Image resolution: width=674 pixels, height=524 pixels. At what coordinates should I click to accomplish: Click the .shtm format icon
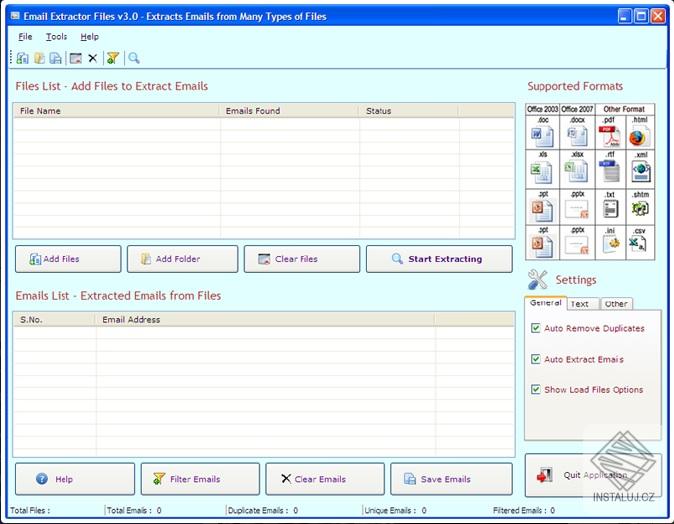pos(640,209)
